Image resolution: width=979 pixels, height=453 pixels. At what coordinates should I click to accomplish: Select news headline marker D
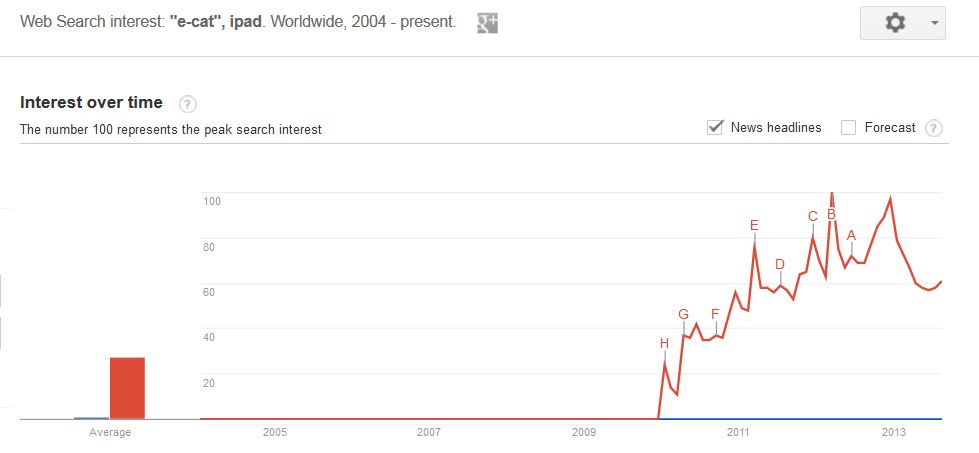779,265
